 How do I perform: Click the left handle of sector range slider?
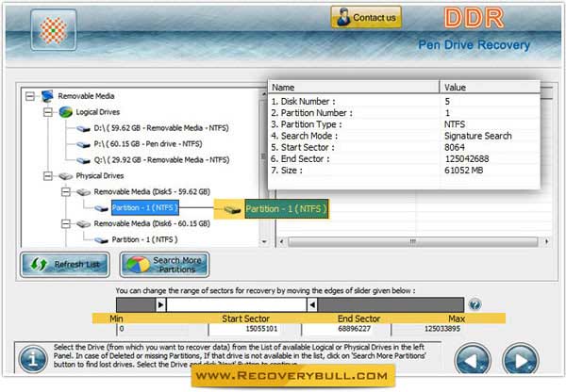coord(160,305)
